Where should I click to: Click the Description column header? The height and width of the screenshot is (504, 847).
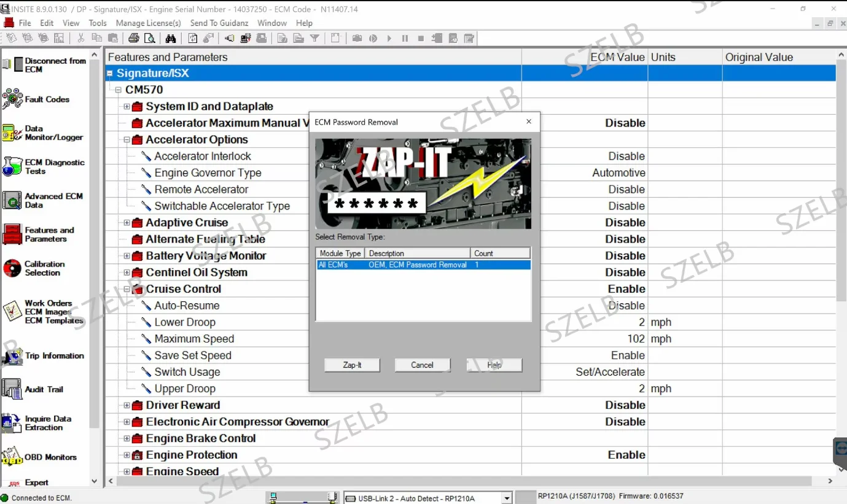coord(418,253)
